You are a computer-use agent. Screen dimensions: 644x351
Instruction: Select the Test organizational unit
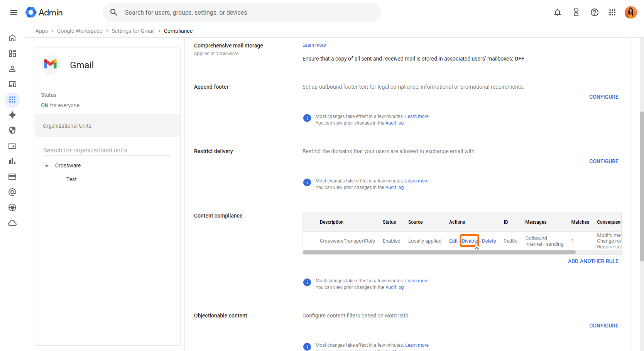(71, 179)
